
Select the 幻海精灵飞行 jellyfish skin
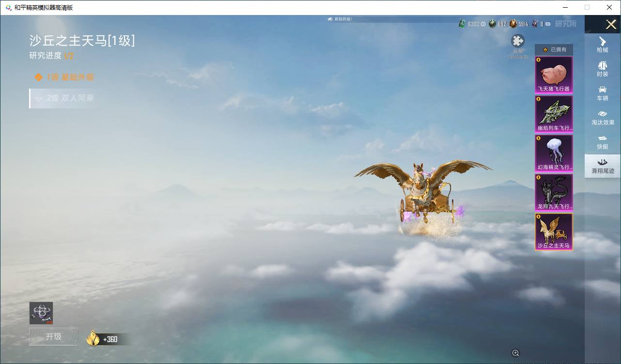coord(554,153)
